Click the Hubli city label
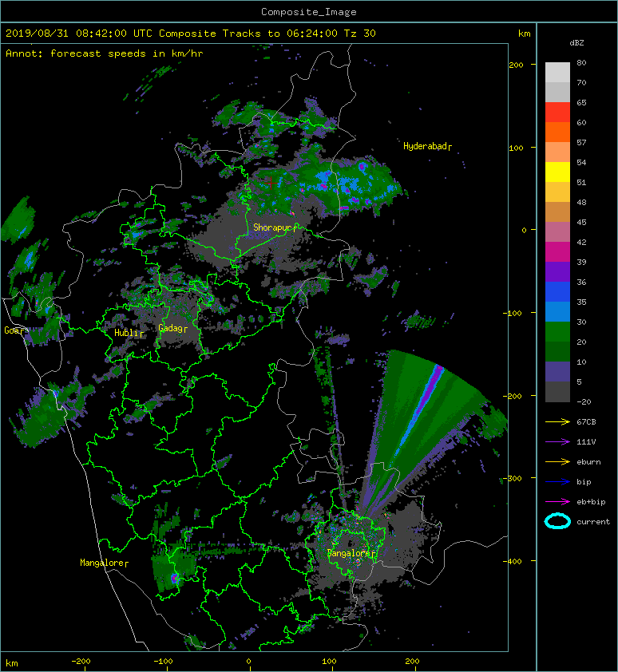The width and height of the screenshot is (618, 672). 129,333
